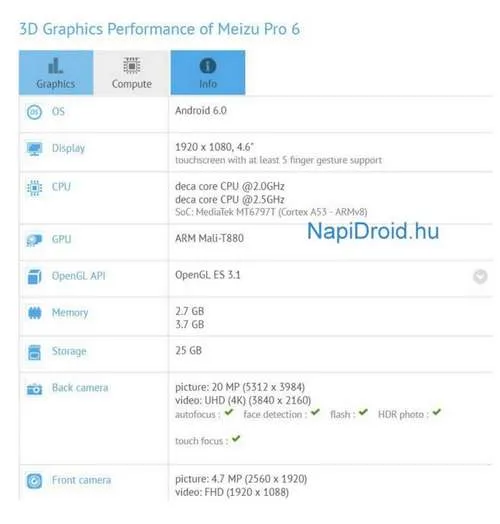500x524 pixels.
Task: Click the Display monitor icon
Action: (x=34, y=149)
